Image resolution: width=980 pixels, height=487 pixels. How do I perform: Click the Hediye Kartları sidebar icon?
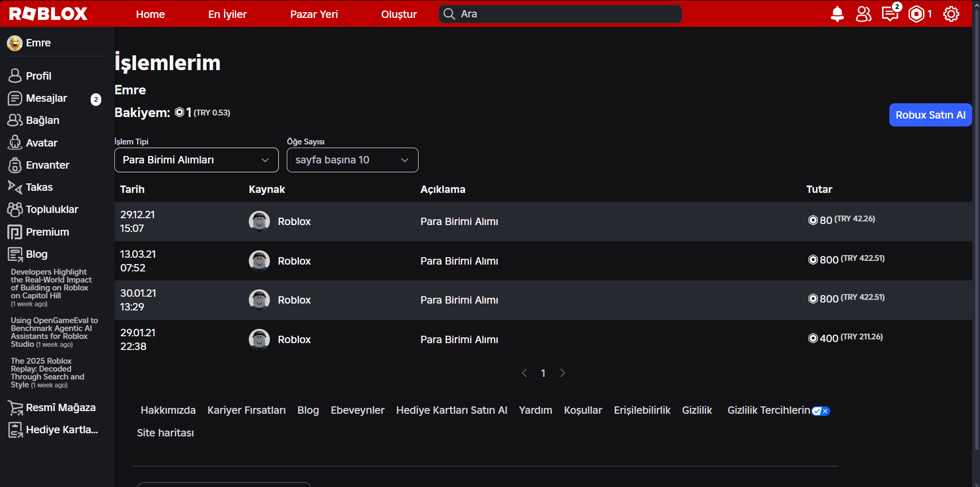point(15,430)
